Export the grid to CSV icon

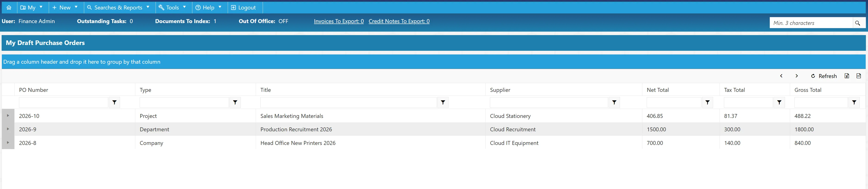pyautogui.click(x=859, y=76)
